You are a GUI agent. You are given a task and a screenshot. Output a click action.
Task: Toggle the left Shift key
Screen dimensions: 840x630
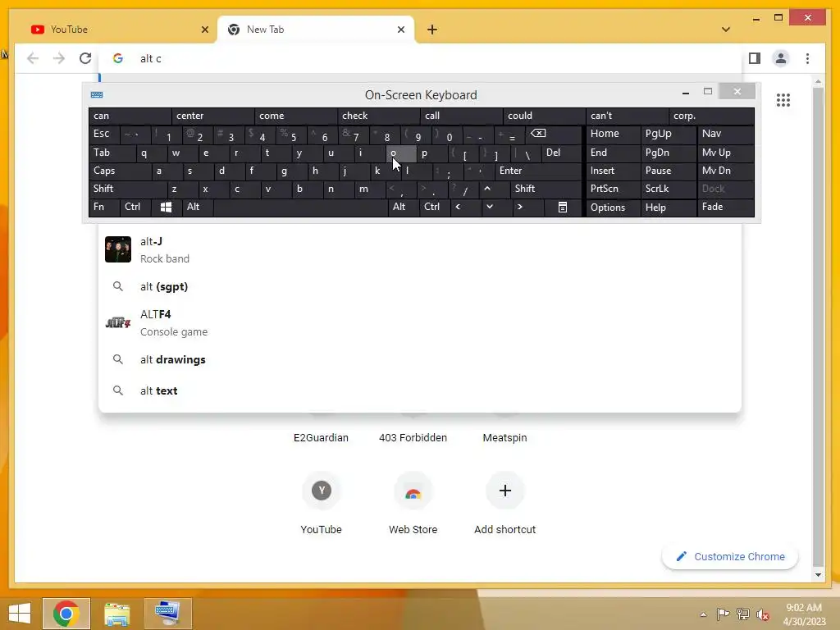click(127, 189)
